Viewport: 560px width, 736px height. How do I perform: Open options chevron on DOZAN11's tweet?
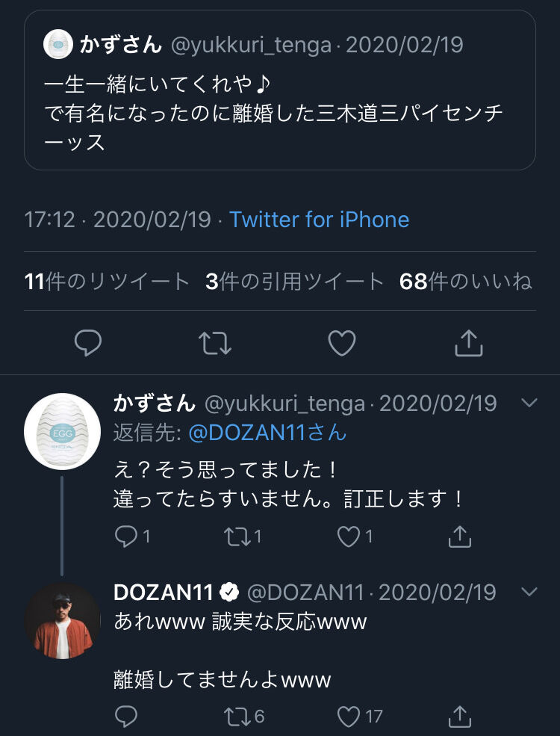click(x=529, y=593)
